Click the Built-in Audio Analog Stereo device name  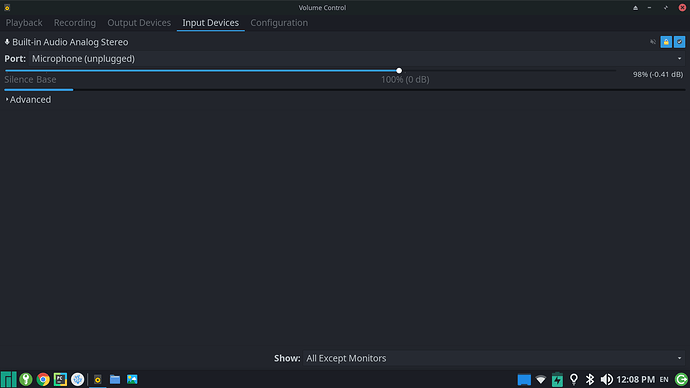pyautogui.click(x=70, y=42)
